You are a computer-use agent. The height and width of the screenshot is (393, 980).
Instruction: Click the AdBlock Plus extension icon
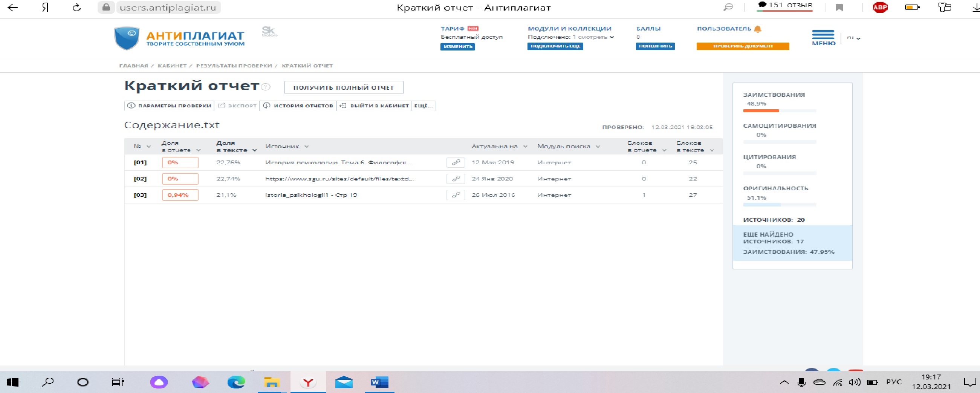[x=880, y=8]
